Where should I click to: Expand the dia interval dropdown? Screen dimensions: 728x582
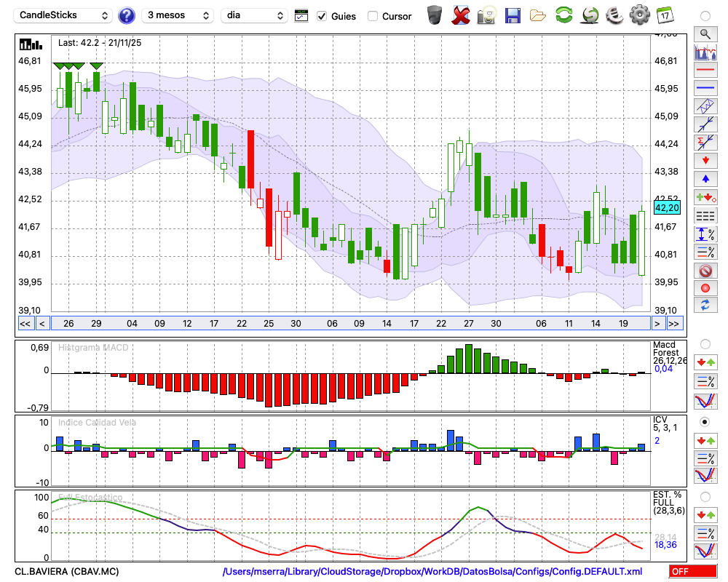click(255, 15)
